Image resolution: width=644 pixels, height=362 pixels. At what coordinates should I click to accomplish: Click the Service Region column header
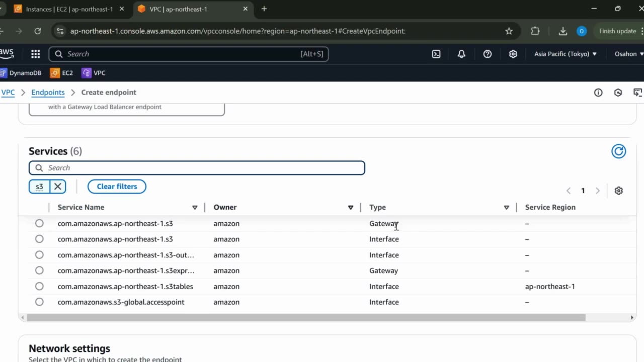(550, 207)
